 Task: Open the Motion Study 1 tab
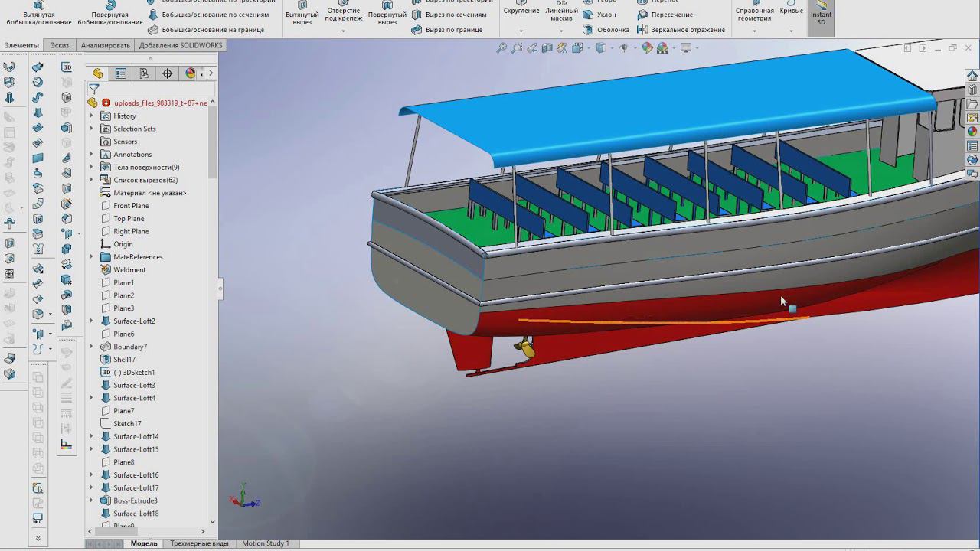pos(266,543)
